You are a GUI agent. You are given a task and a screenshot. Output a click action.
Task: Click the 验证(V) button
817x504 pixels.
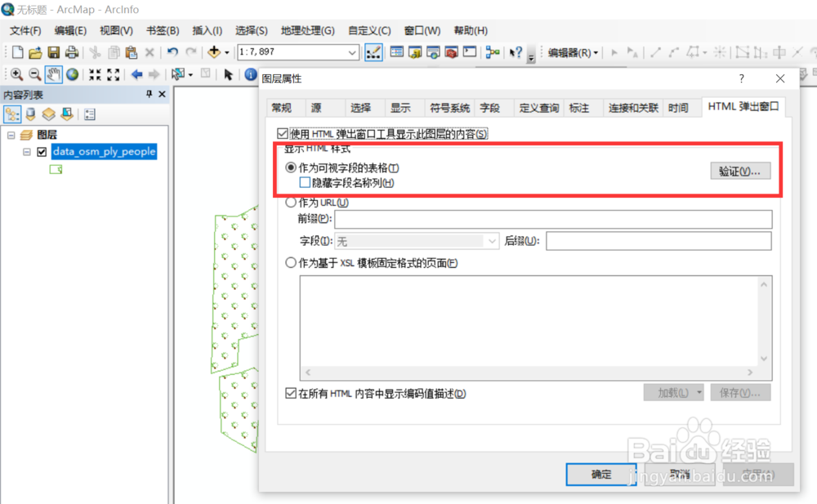(740, 171)
